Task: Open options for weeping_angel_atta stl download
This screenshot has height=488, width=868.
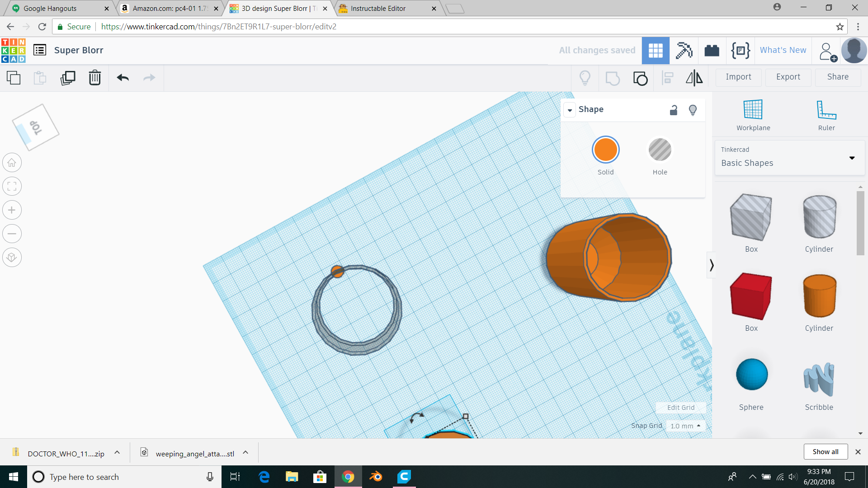Action: (x=245, y=452)
